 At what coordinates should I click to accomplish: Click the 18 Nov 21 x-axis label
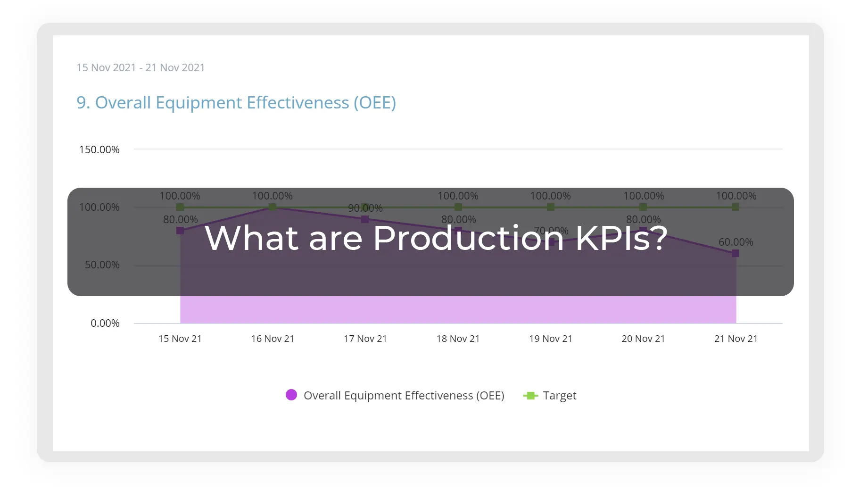[458, 338]
